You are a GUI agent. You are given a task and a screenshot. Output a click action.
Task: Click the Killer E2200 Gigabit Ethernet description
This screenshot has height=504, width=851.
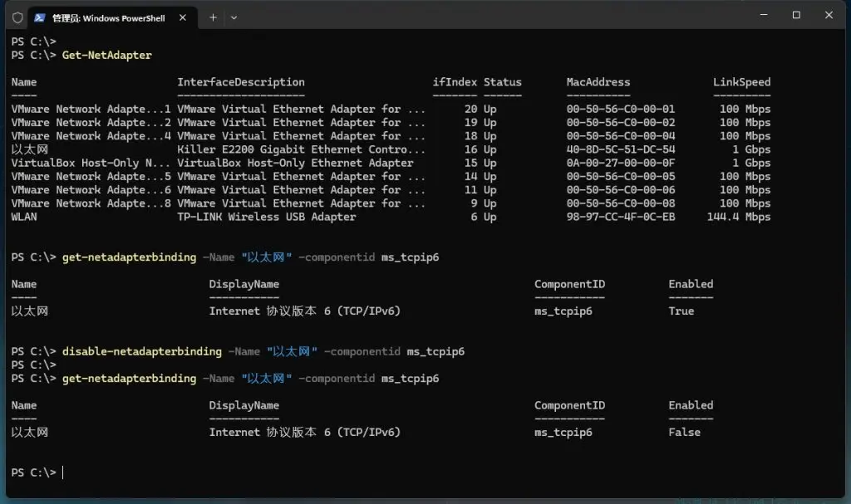point(295,149)
